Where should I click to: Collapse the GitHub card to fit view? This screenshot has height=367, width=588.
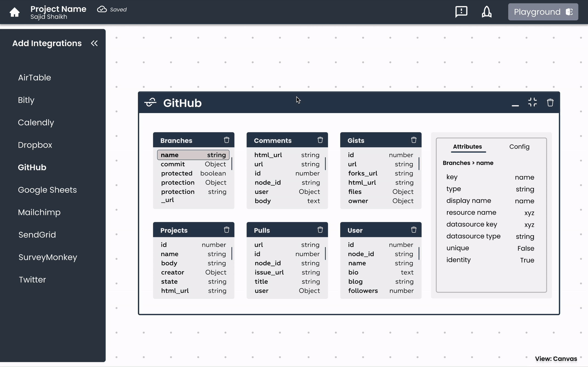click(x=532, y=102)
